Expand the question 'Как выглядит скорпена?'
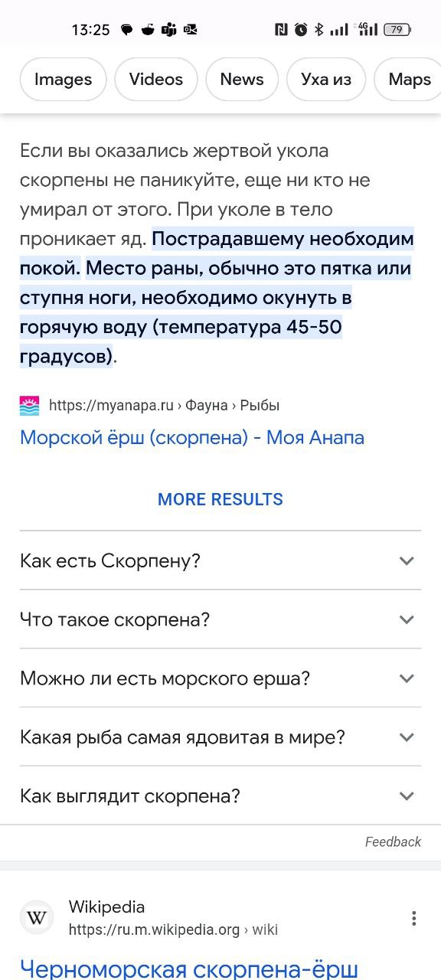This screenshot has height=980, width=441. coord(220,796)
